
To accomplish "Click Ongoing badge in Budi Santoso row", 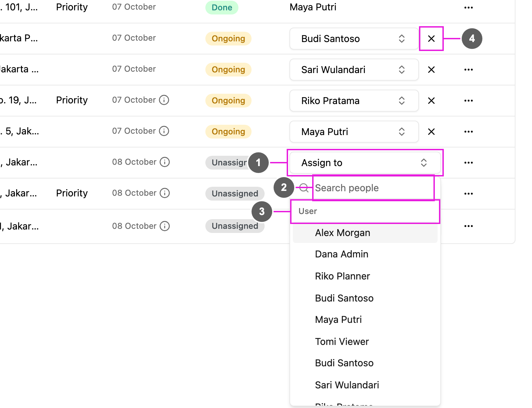I will [x=228, y=39].
